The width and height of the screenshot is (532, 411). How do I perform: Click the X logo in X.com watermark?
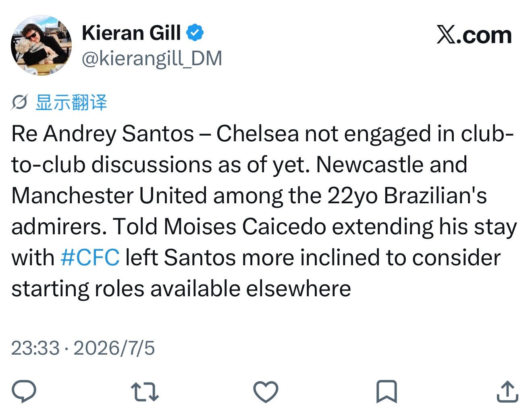447,35
